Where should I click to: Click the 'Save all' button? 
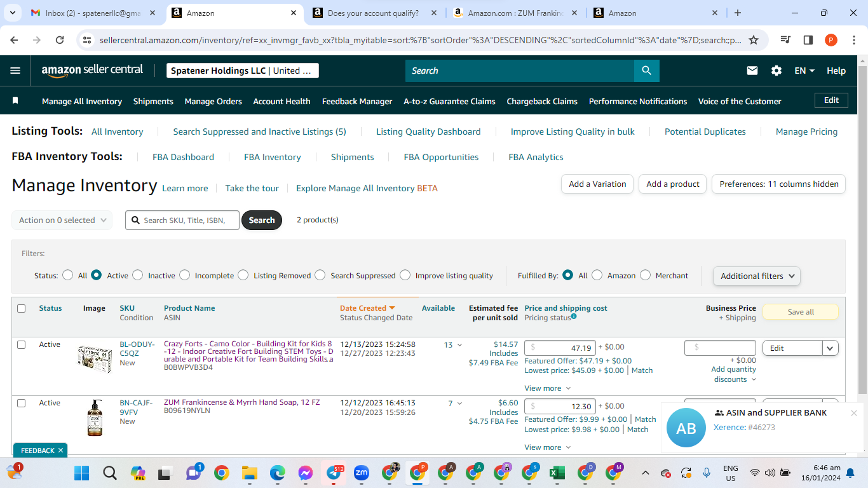click(x=801, y=312)
